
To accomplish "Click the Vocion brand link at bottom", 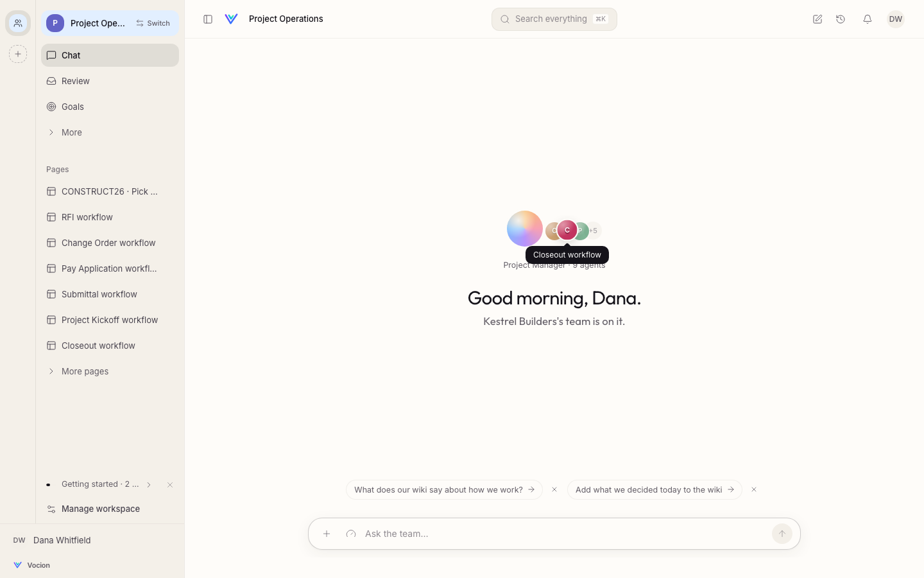I will tap(31, 565).
